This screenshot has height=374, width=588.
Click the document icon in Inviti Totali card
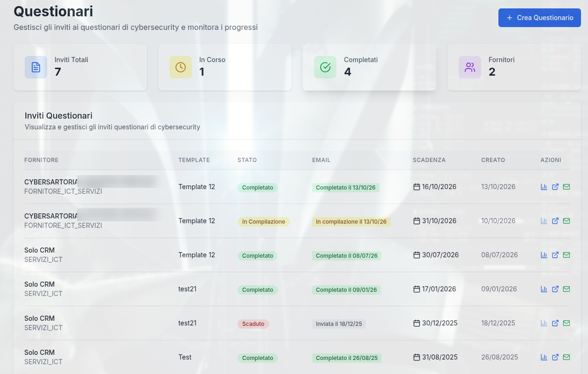point(36,67)
